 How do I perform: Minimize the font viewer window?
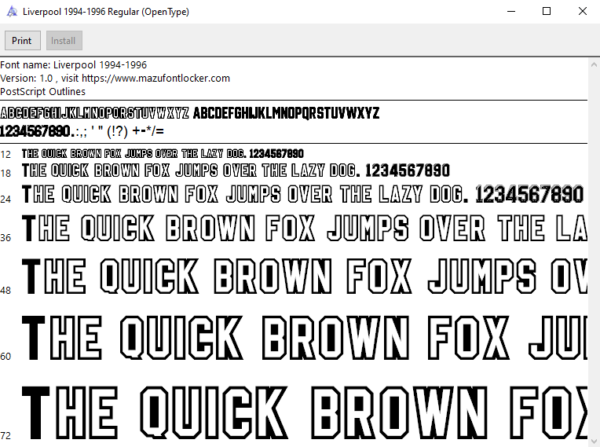(511, 11)
